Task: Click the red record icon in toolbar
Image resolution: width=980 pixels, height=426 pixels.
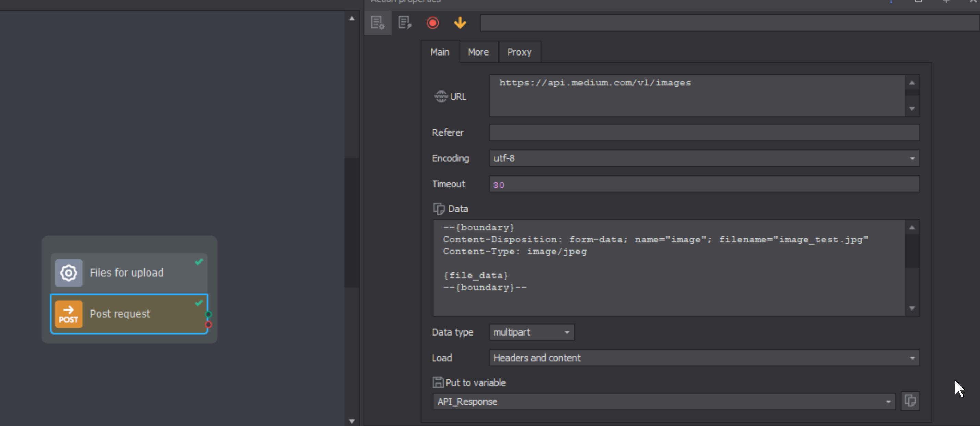Action: point(432,23)
